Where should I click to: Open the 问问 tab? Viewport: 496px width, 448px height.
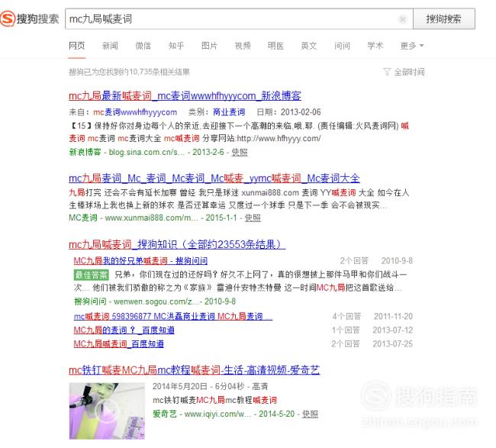coord(342,46)
